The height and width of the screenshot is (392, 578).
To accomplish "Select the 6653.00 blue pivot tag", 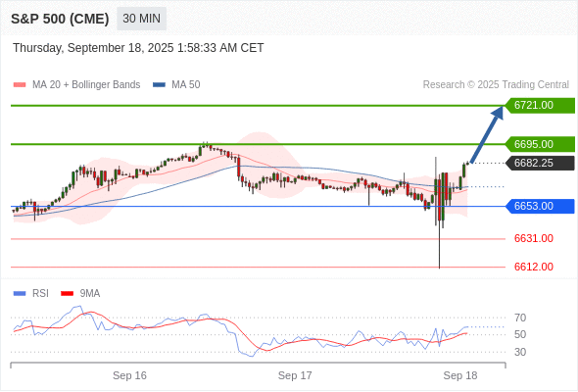I will tap(540, 206).
